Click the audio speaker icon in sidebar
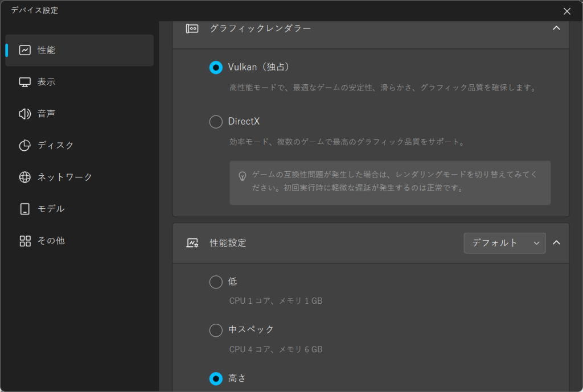583x392 pixels. click(24, 114)
